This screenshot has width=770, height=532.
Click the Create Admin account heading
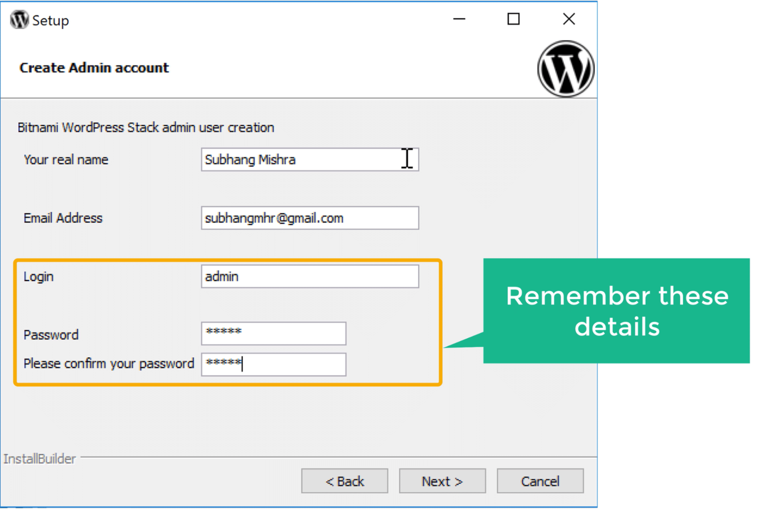click(x=94, y=67)
